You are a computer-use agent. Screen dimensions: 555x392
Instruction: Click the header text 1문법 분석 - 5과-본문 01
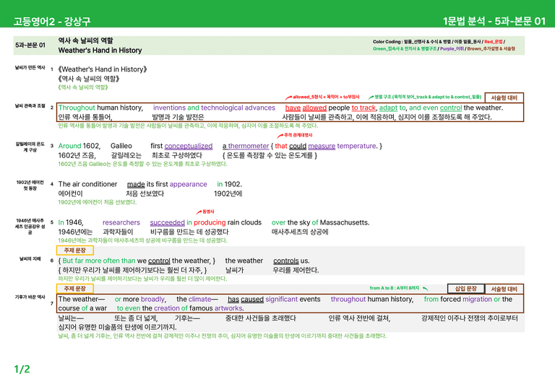494,21
